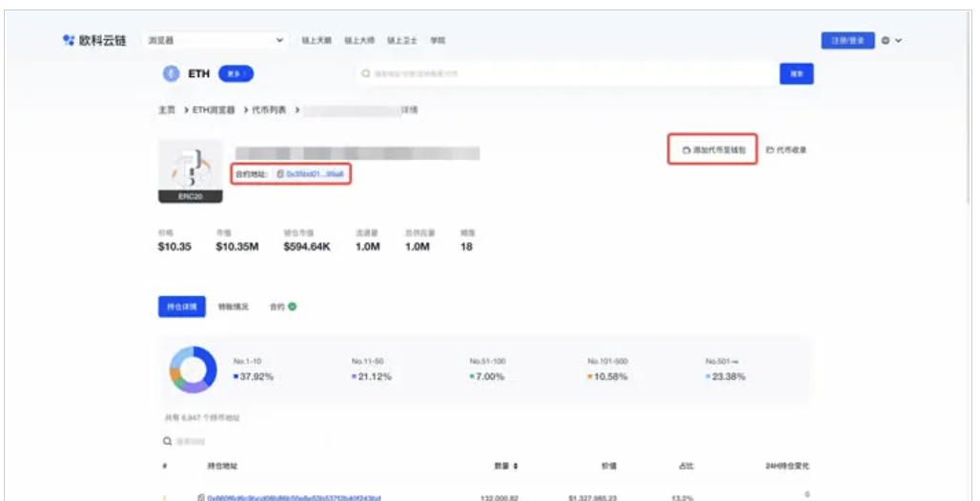The width and height of the screenshot is (980, 501).
Task: Click the magnifier icon in holder address search
Action: 168,442
